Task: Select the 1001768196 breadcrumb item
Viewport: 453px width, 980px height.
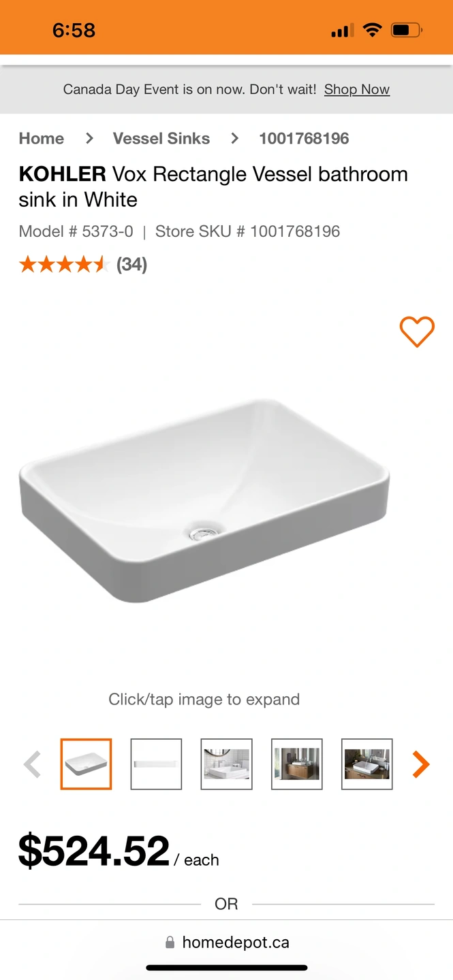Action: click(304, 138)
